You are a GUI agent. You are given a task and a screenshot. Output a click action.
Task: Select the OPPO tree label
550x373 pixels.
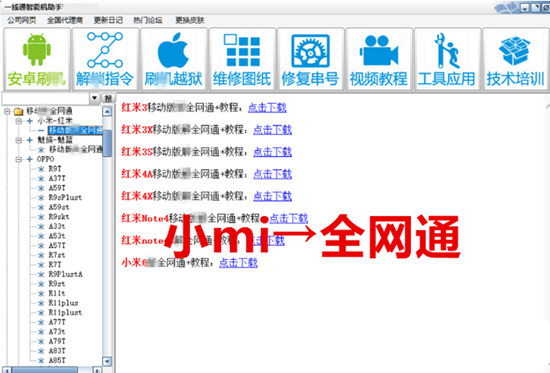point(46,159)
